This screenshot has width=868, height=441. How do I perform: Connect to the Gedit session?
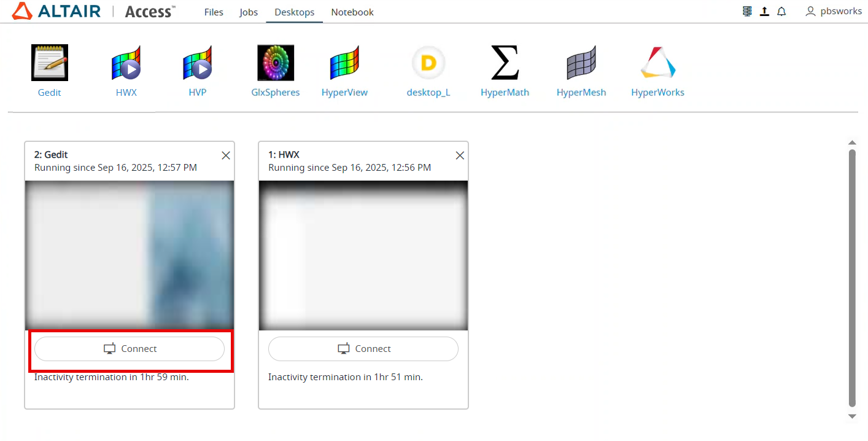coord(130,349)
